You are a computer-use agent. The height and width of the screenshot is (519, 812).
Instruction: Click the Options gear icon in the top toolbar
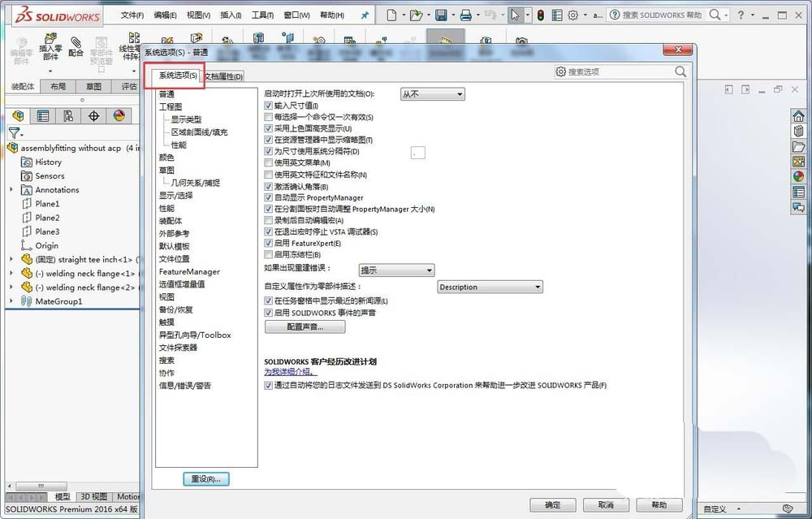(x=572, y=15)
